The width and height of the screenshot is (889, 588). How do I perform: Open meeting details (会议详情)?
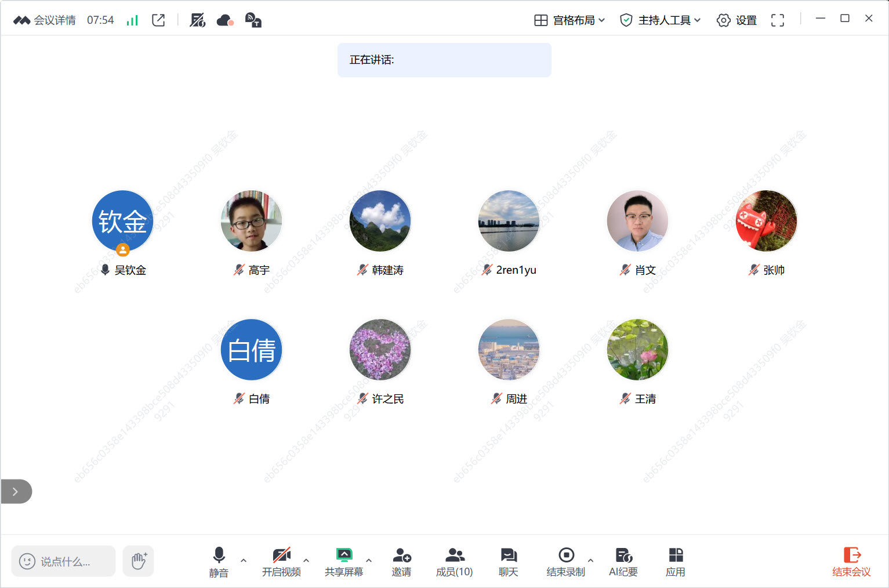(45, 20)
